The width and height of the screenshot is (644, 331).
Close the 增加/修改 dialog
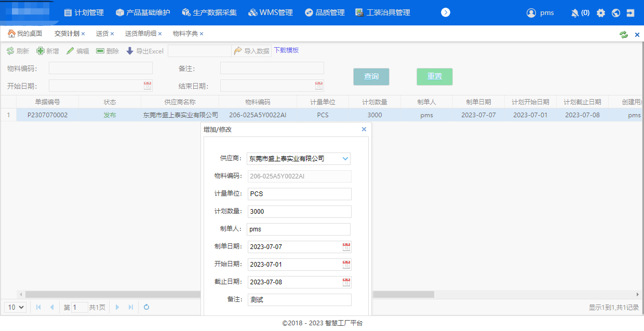coord(364,129)
